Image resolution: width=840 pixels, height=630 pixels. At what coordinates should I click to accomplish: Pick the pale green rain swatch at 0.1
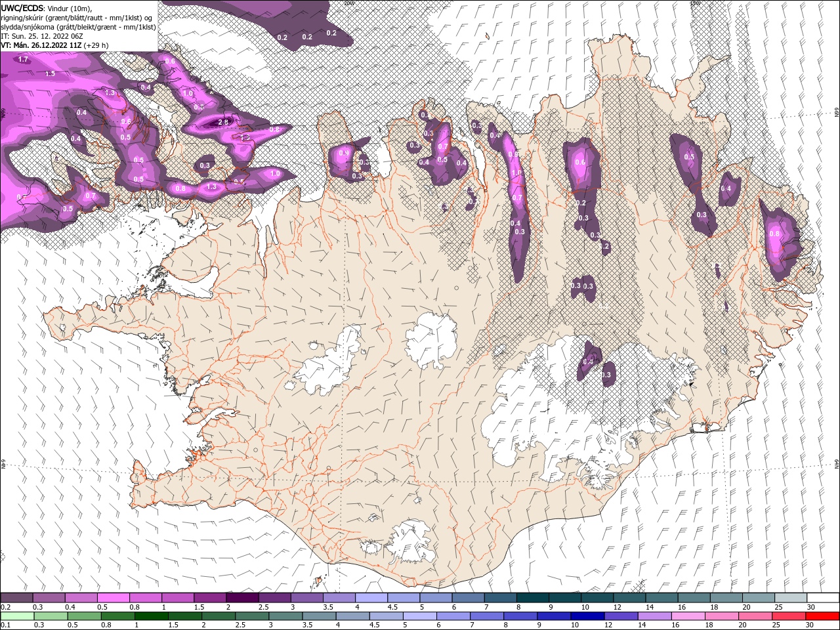(17, 616)
